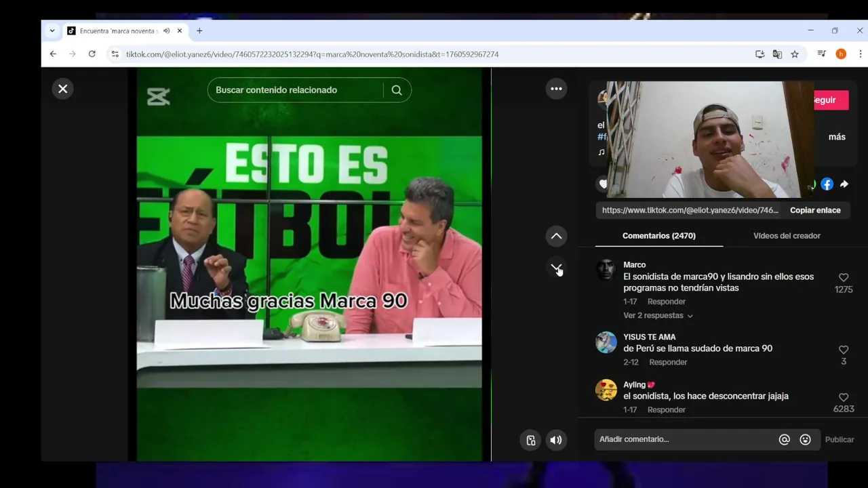868x488 pixels.
Task: Follow the creator with the Seguir button
Action: coord(831,100)
